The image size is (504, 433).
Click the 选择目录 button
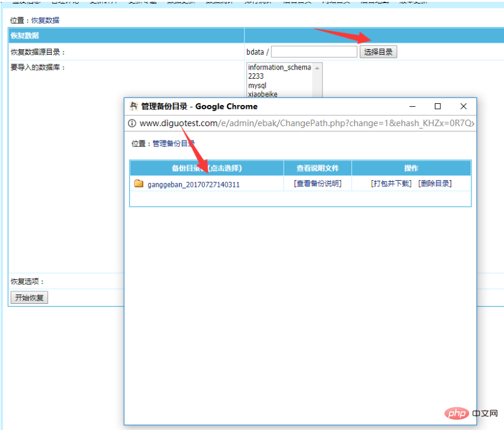(x=378, y=52)
